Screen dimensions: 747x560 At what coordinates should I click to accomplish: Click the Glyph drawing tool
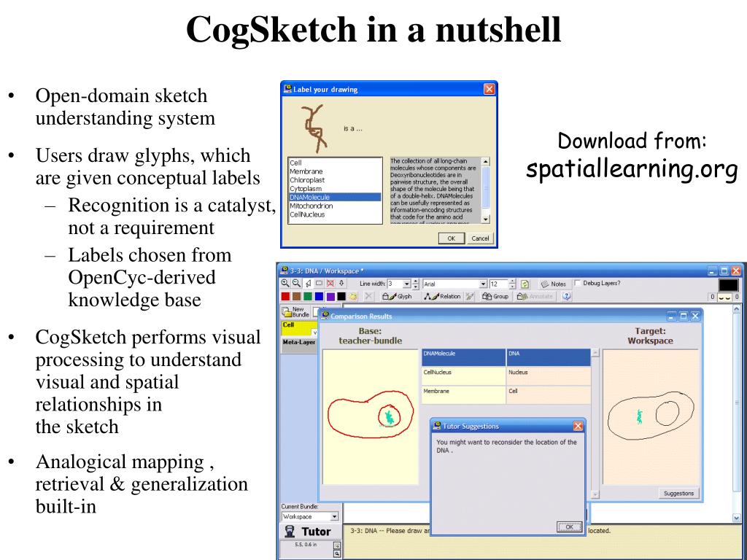[397, 296]
